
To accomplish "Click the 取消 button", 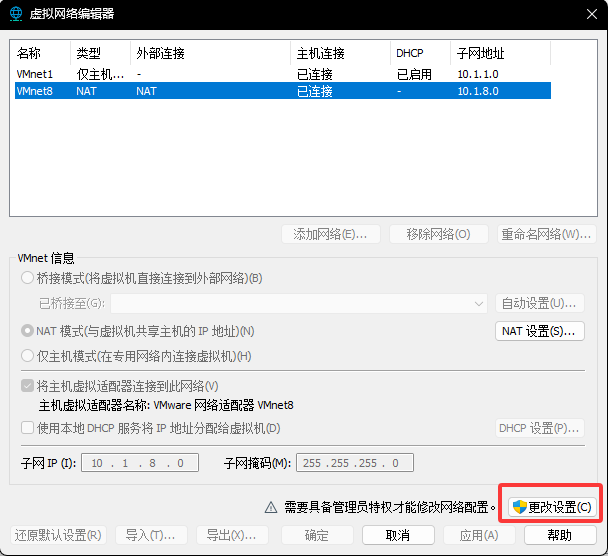I will (398, 535).
